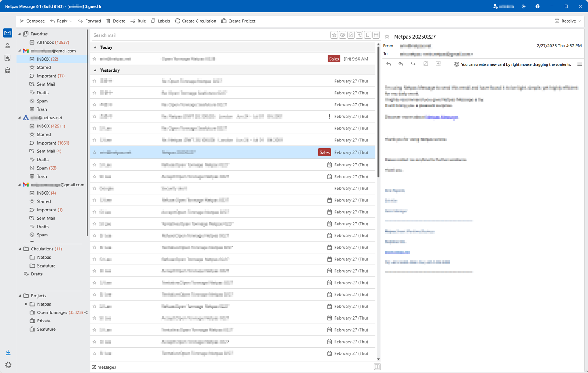Open hamburger menu in reading pane
The image size is (588, 373).
click(580, 64)
